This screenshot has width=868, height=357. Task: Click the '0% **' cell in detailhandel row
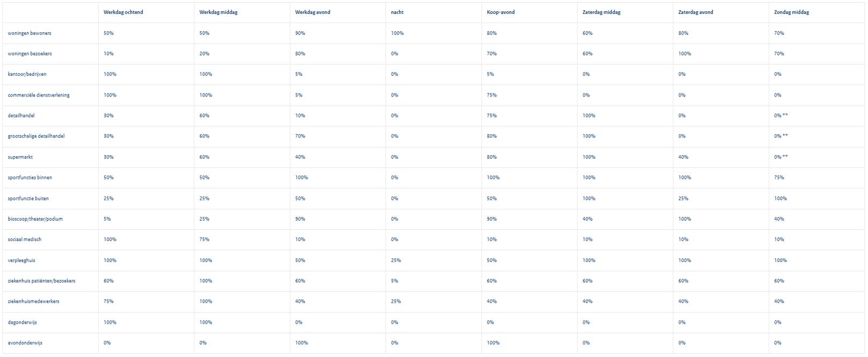[781, 116]
